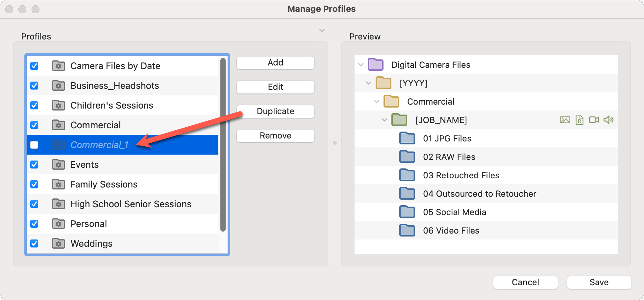Collapse the Digital Camera Files tree node

pos(361,65)
